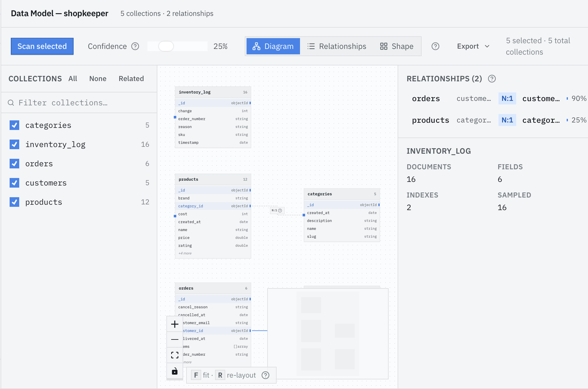This screenshot has height=389, width=588.
Task: Uncheck the orders collection checkbox
Action: 14,164
